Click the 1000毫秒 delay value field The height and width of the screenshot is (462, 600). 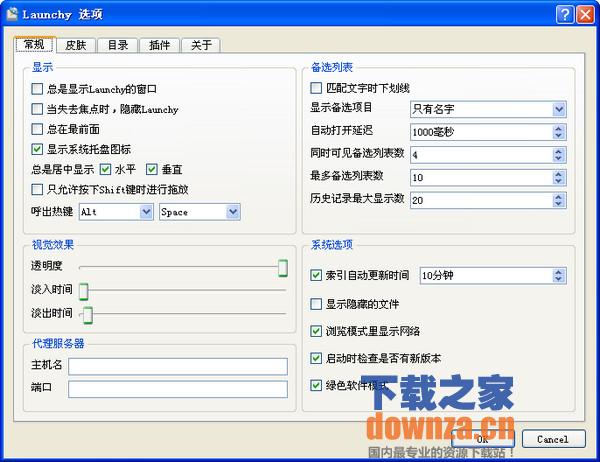[481, 132]
